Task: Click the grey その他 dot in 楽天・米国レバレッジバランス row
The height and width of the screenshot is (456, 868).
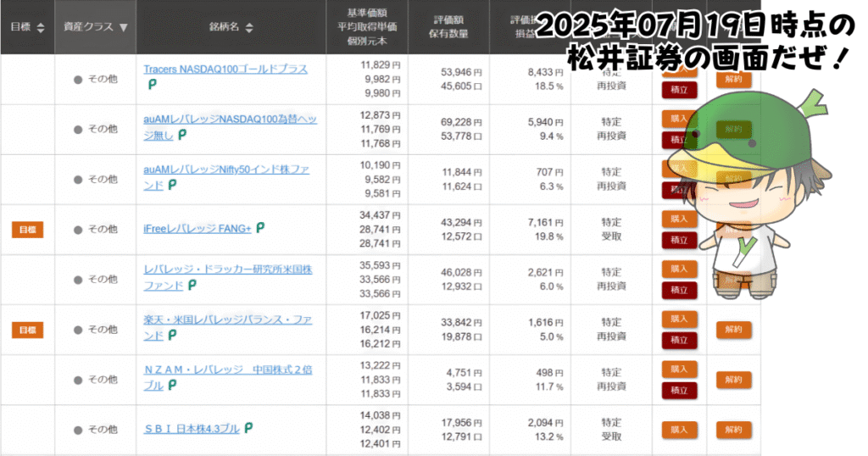Action: pyautogui.click(x=78, y=330)
